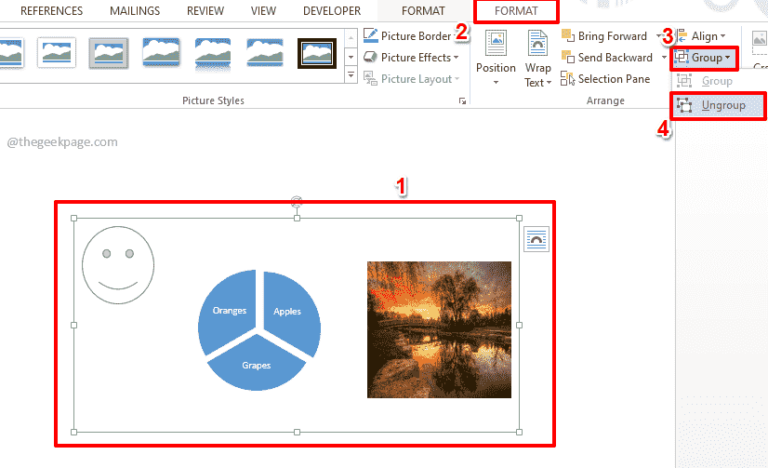The height and width of the screenshot is (468, 768).
Task: Open the Position dropdown button
Action: click(496, 58)
